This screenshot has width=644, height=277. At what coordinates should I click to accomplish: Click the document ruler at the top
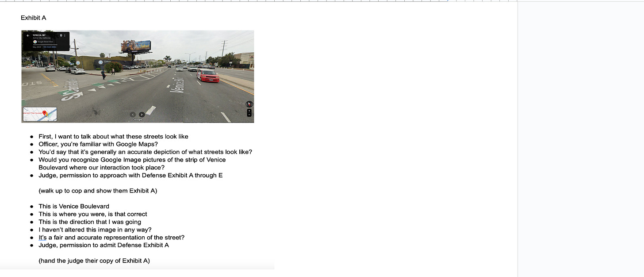(259, 1)
